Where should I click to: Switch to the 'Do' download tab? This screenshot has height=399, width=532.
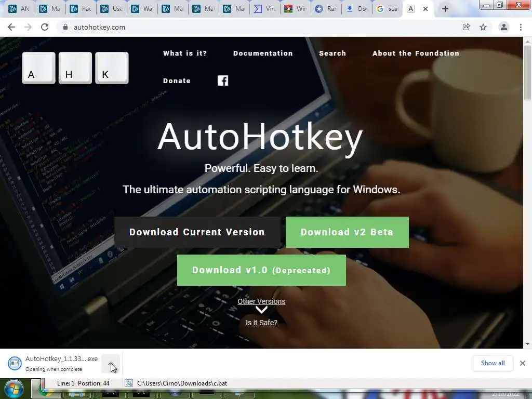[356, 9]
